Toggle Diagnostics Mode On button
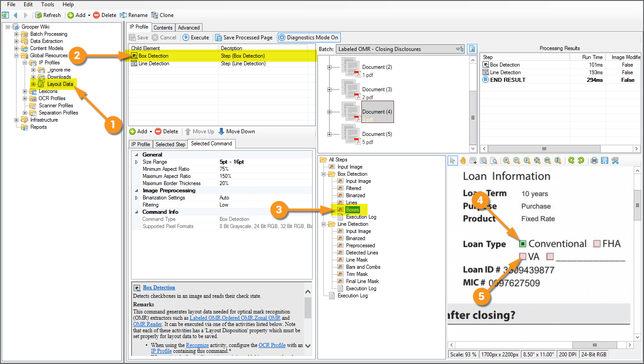The width and height of the screenshot is (644, 364). pyautogui.click(x=309, y=38)
